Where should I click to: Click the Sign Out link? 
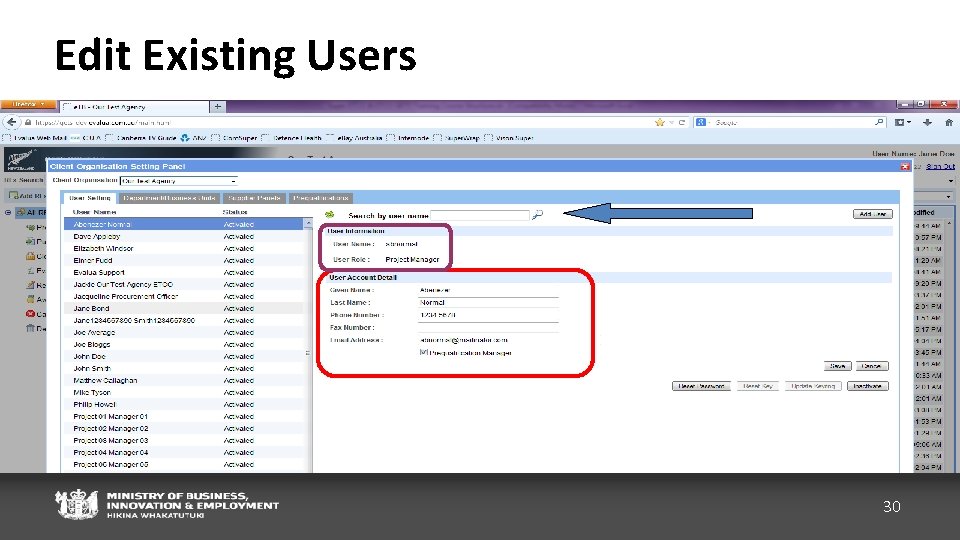940,166
